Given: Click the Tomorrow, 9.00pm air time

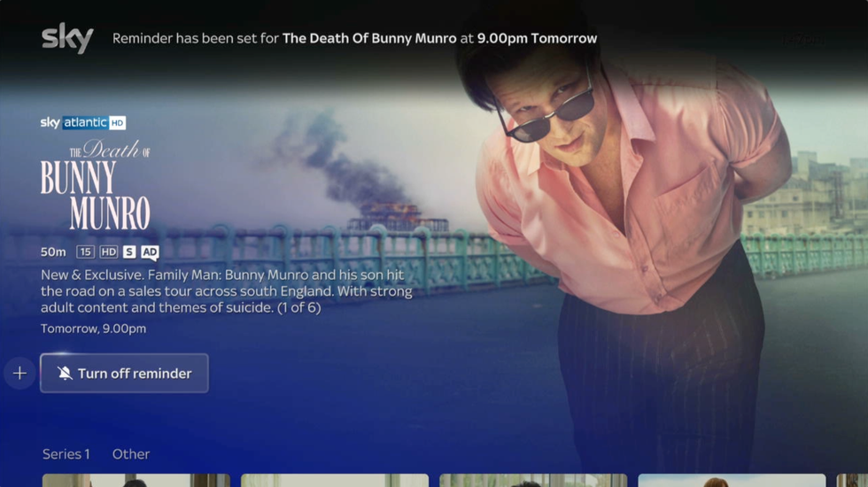Looking at the screenshot, I should click(x=93, y=329).
